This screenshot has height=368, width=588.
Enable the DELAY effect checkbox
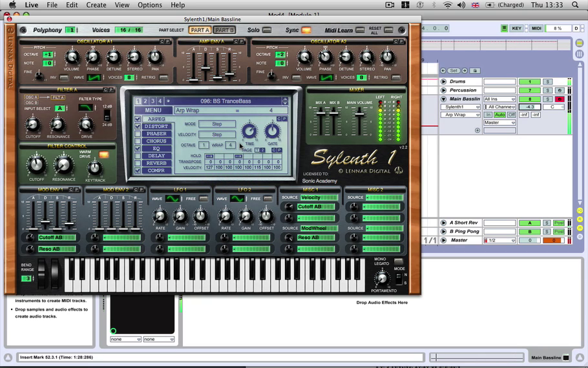(x=138, y=156)
